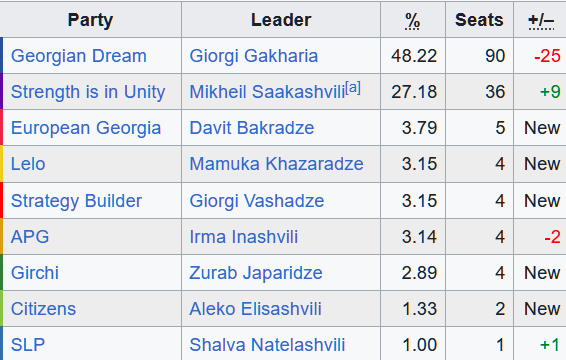Open Mikheil Saakashvili's page link
566x360 pixels.
(267, 92)
